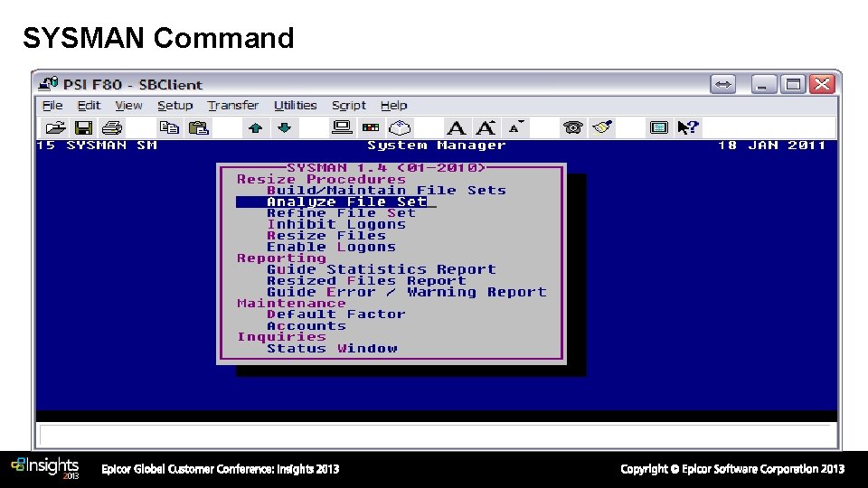
Task: Click the 18 JAN 2011 date text
Action: (x=771, y=145)
